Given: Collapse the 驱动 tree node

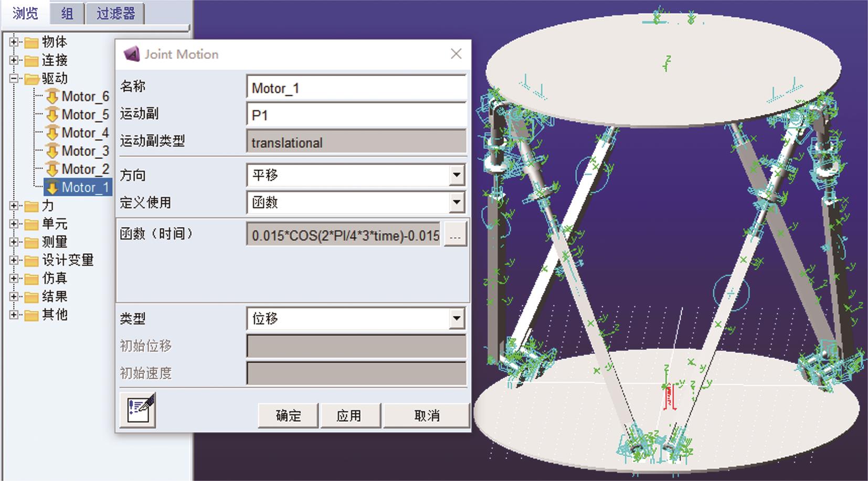Looking at the screenshot, I should [x=14, y=79].
